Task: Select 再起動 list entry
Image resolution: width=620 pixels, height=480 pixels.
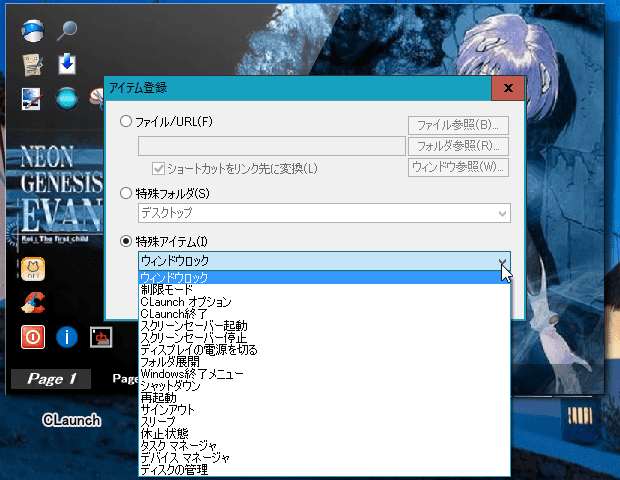Action: coord(324,398)
